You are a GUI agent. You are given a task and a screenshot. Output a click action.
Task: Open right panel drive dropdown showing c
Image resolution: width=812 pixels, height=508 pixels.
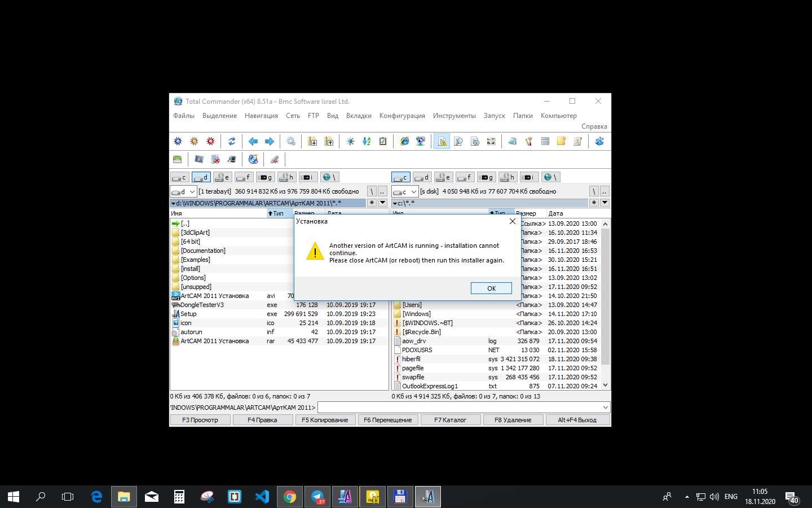click(404, 191)
